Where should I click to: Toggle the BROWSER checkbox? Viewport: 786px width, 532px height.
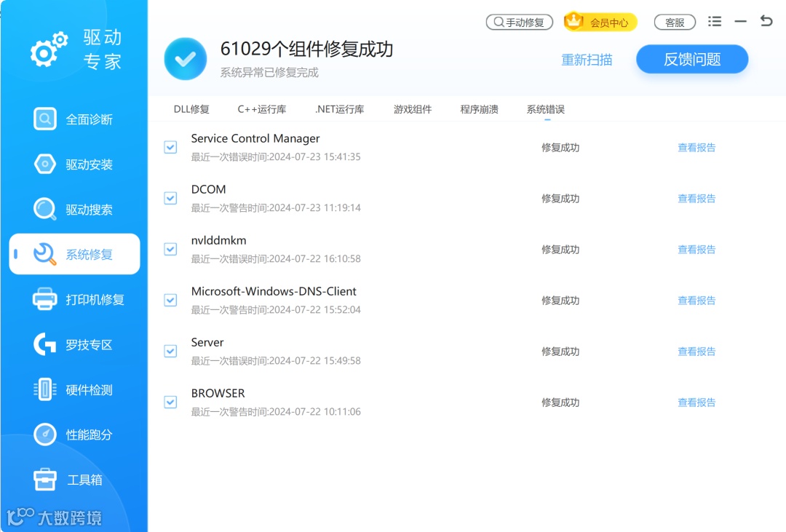pyautogui.click(x=170, y=402)
